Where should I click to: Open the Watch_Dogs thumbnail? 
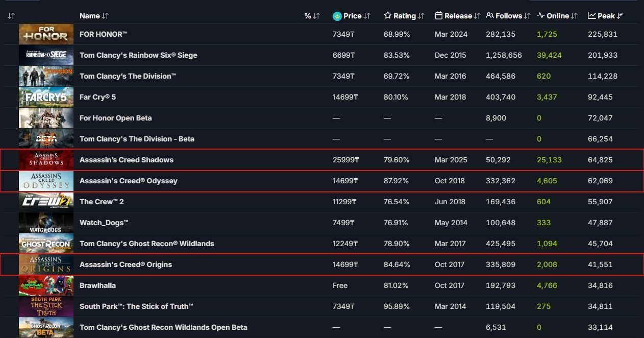click(x=46, y=223)
